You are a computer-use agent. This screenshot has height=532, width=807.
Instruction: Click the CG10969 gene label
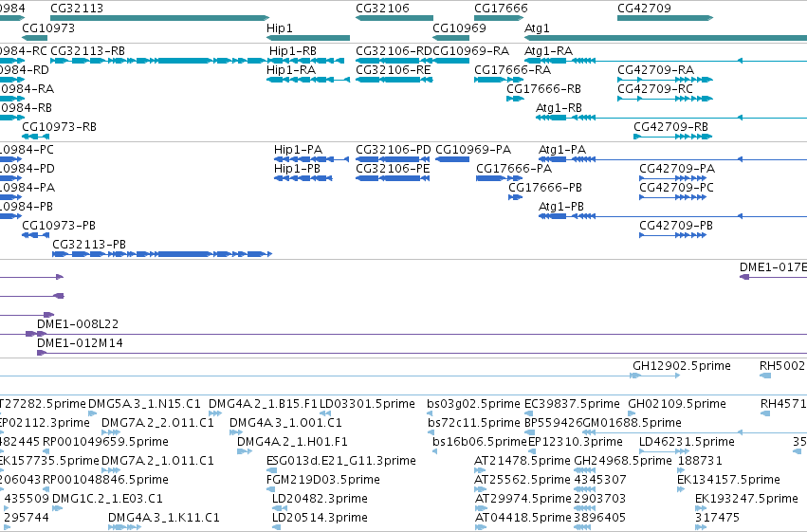[459, 28]
